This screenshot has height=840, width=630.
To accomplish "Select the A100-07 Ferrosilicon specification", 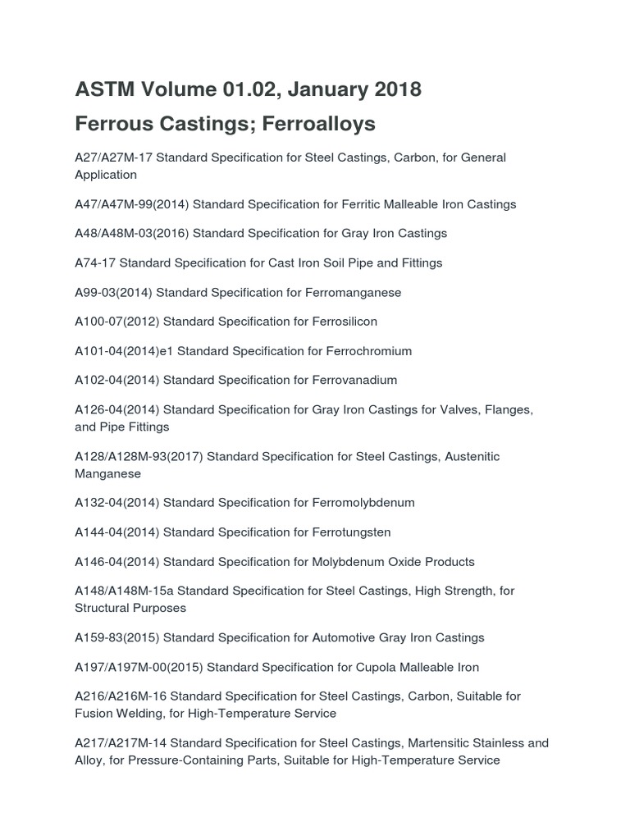I will click(226, 322).
